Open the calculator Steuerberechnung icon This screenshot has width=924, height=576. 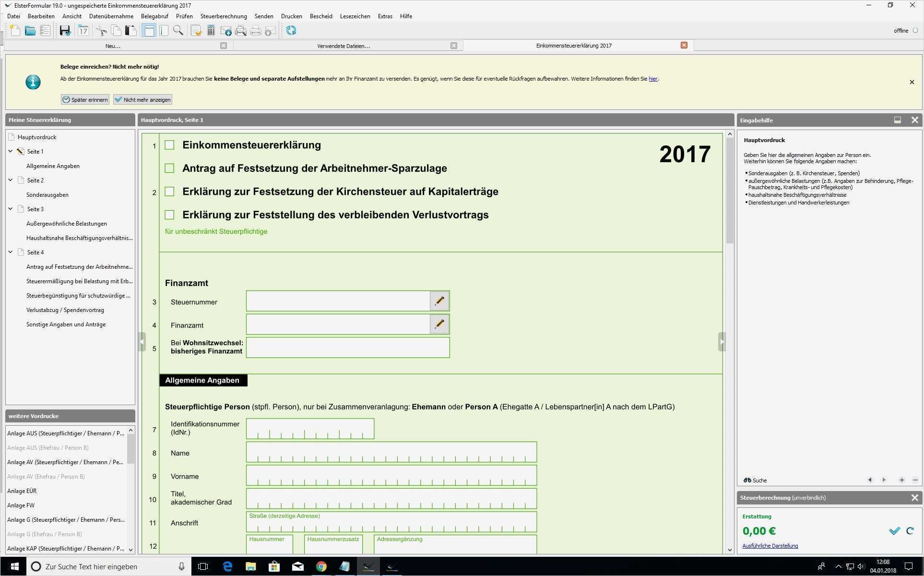coord(210,30)
